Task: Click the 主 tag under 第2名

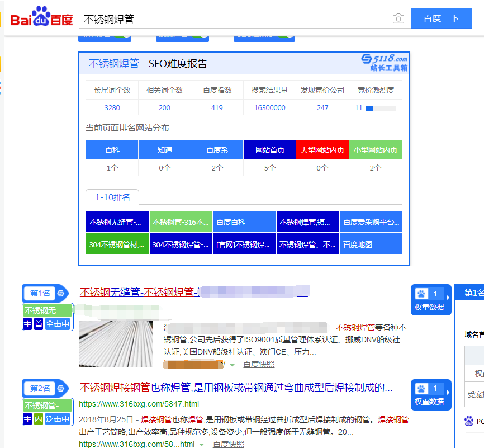Action: point(27,419)
